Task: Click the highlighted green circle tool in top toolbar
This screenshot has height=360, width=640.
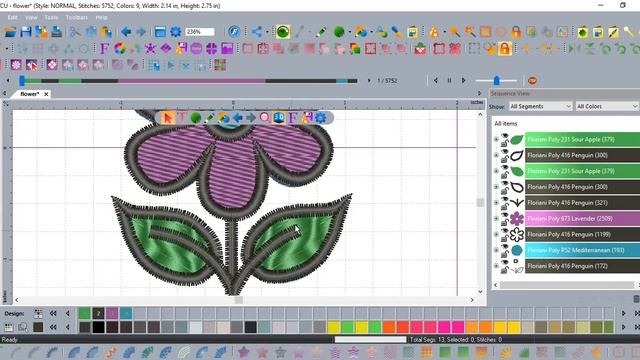Action: (282, 32)
